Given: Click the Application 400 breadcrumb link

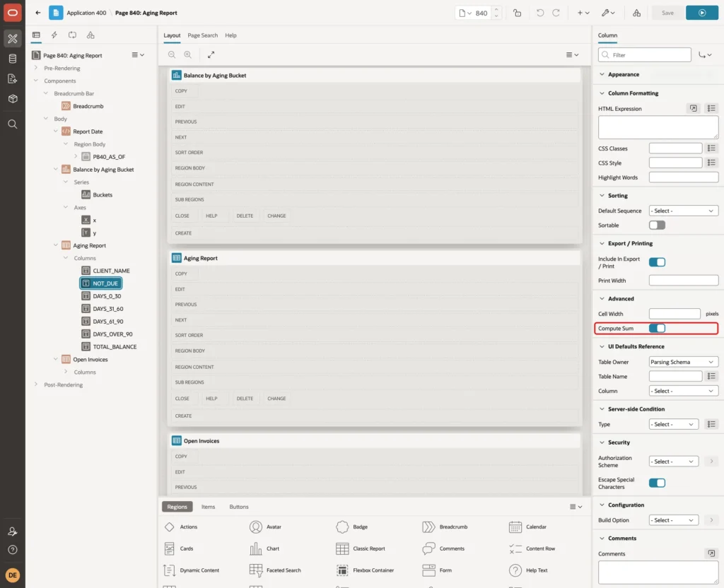Looking at the screenshot, I should 86,13.
